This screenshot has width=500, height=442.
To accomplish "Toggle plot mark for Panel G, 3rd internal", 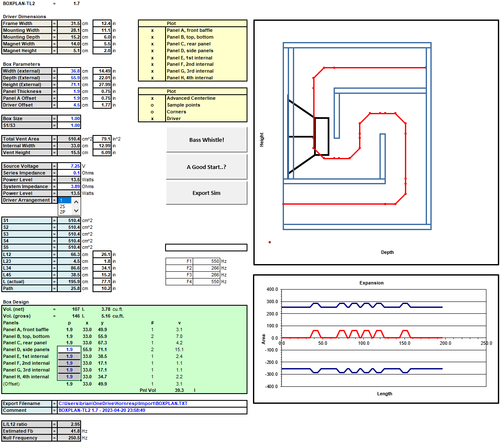I will (x=152, y=71).
